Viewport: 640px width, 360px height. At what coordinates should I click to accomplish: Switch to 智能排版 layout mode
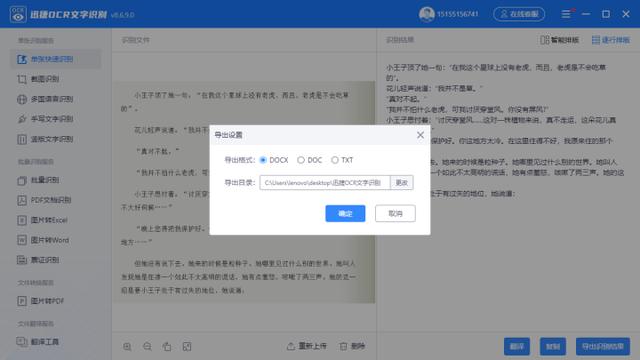pyautogui.click(x=560, y=40)
